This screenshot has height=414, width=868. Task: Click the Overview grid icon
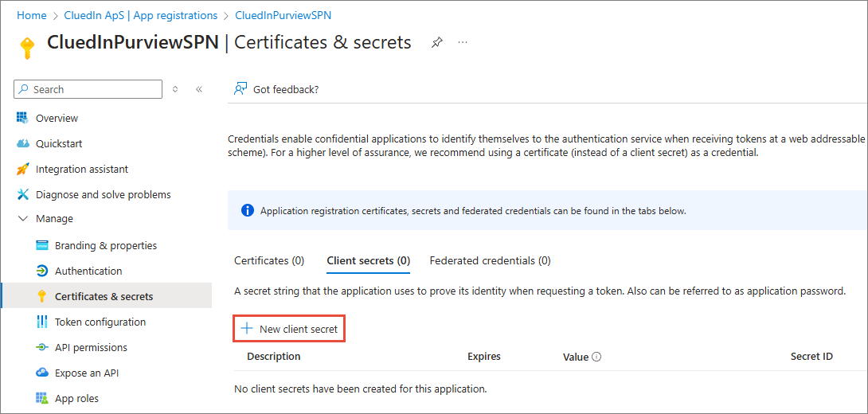coord(22,118)
